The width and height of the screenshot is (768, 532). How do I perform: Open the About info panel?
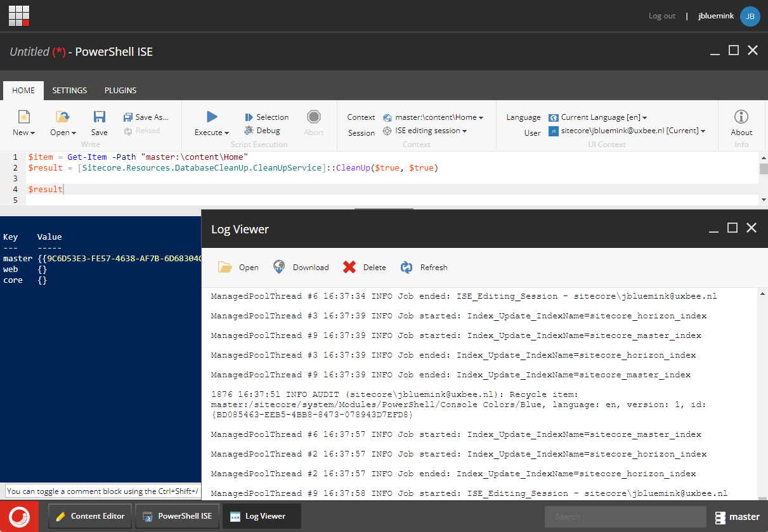741,122
